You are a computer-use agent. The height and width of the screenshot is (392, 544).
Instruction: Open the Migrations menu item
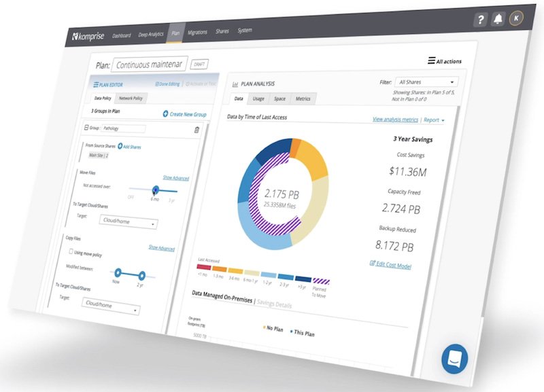[x=197, y=32]
